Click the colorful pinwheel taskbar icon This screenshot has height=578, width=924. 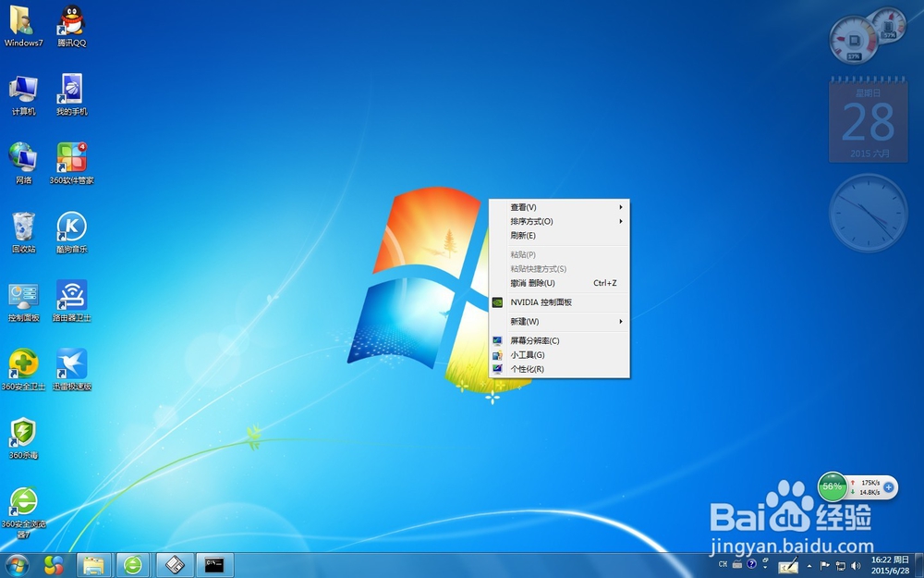(x=54, y=565)
